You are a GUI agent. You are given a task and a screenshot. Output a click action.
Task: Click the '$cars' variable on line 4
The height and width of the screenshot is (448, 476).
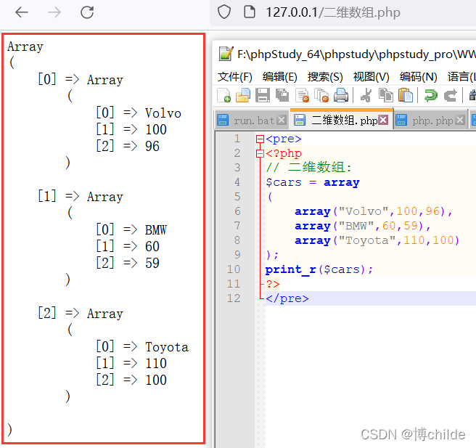284,182
